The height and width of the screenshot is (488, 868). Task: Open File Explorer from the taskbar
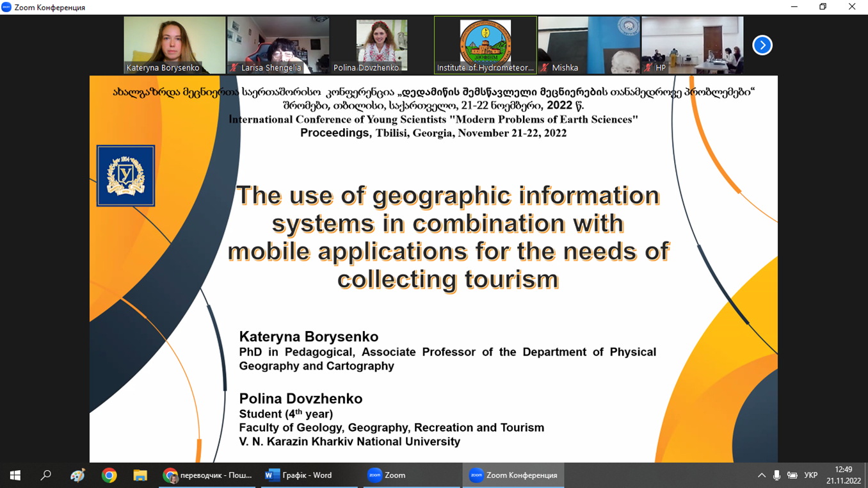pos(140,475)
